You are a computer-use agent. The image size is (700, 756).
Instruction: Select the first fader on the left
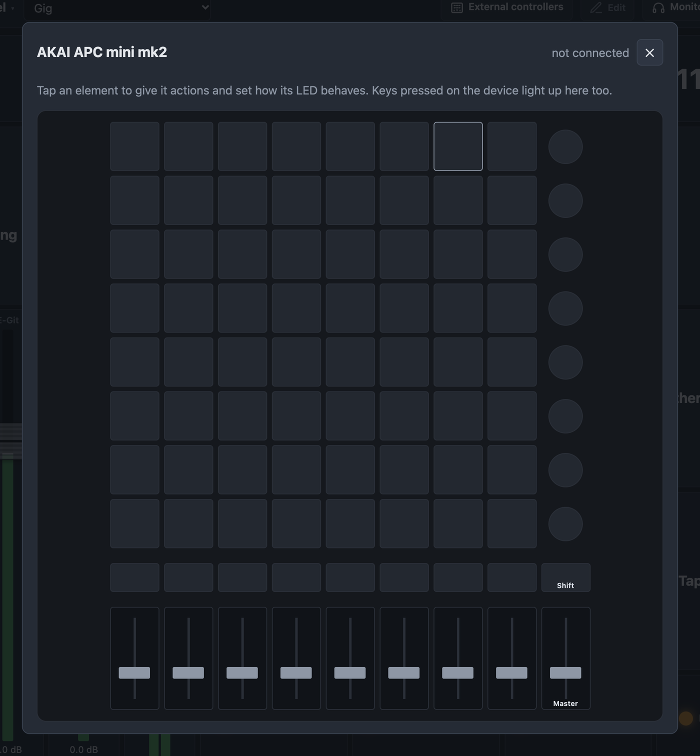(x=134, y=658)
